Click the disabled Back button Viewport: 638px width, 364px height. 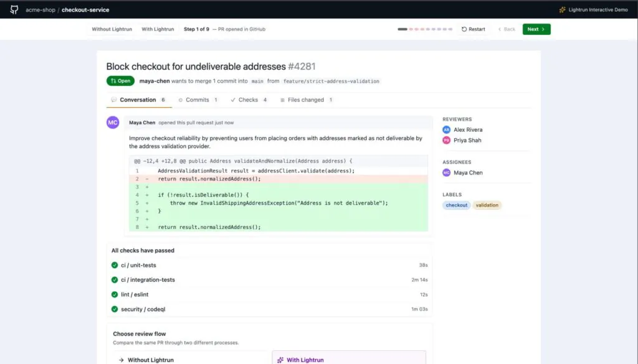point(507,29)
